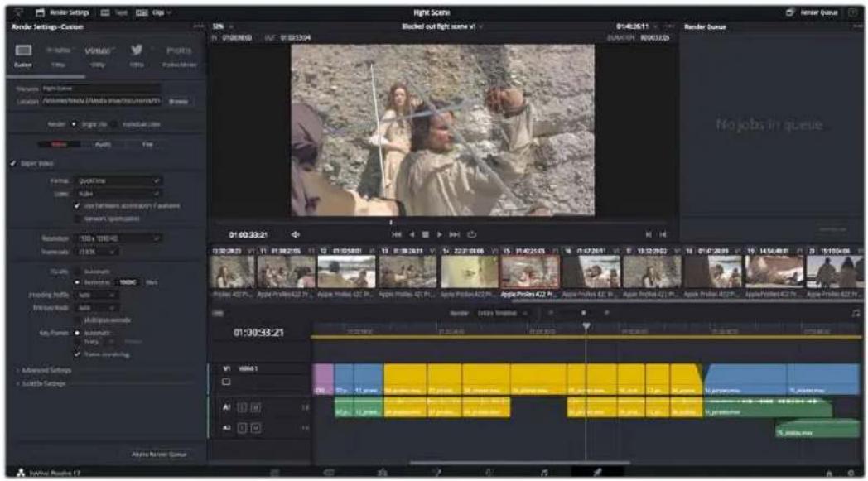Toggle loop playback icon

tap(471, 234)
